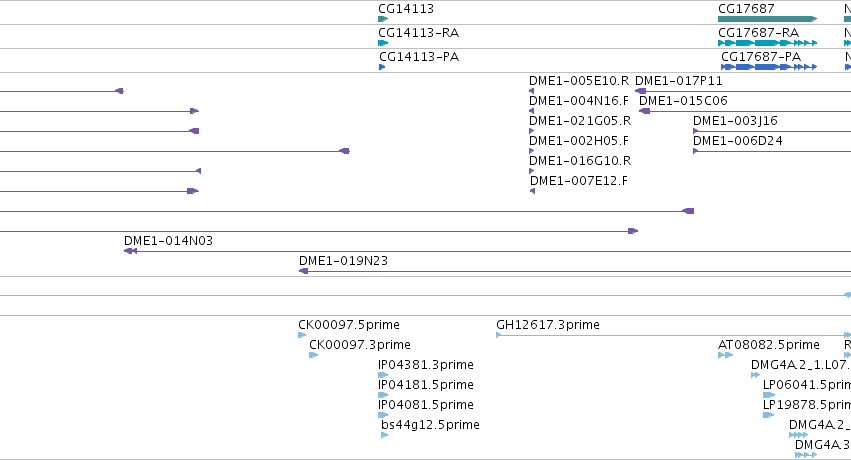
Task: Open the CG17687-RA transcript feature
Action: coord(767,43)
